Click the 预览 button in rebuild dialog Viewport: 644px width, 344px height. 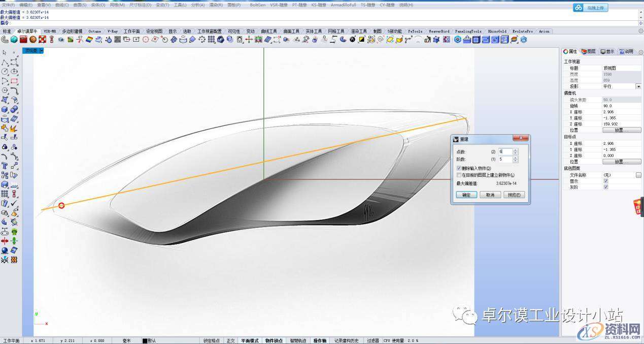coord(514,195)
